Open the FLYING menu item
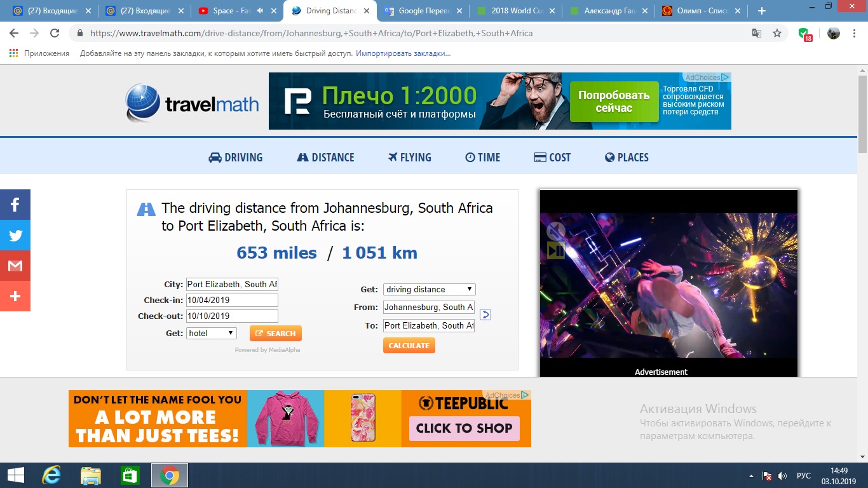This screenshot has height=488, width=868. tap(410, 158)
